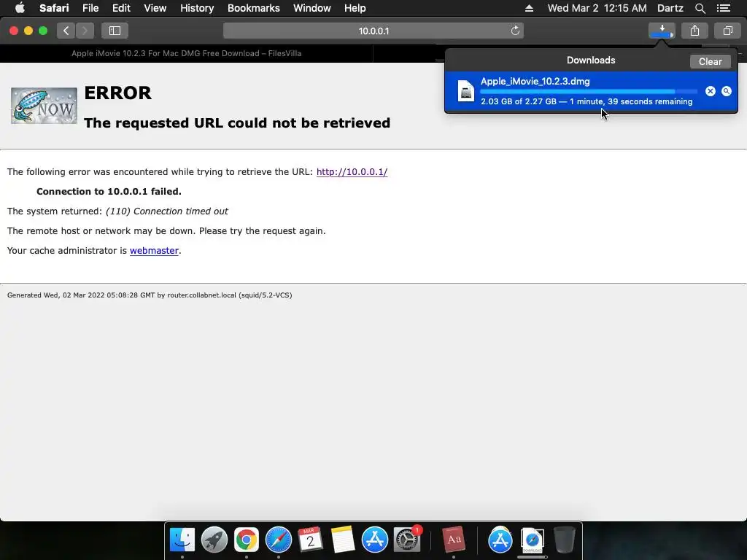Viewport: 747px width, 560px height.
Task: Open Notes from the Dock
Action: point(343,540)
